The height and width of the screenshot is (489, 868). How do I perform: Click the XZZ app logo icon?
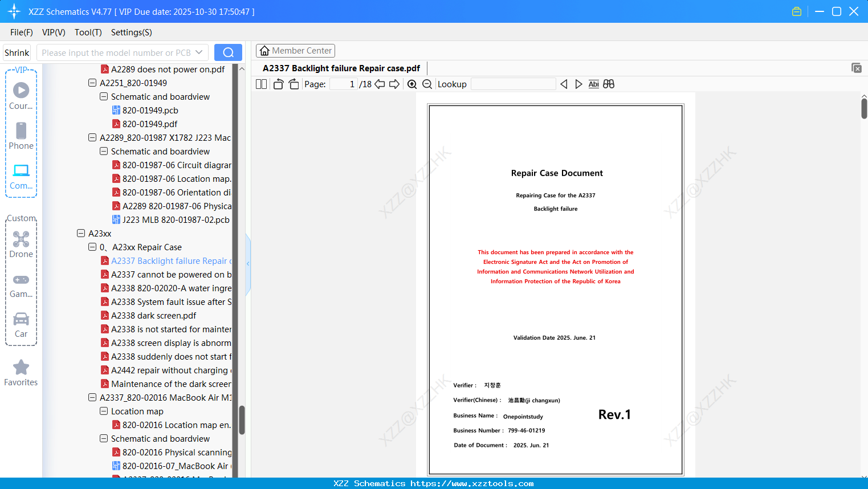pyautogui.click(x=14, y=11)
